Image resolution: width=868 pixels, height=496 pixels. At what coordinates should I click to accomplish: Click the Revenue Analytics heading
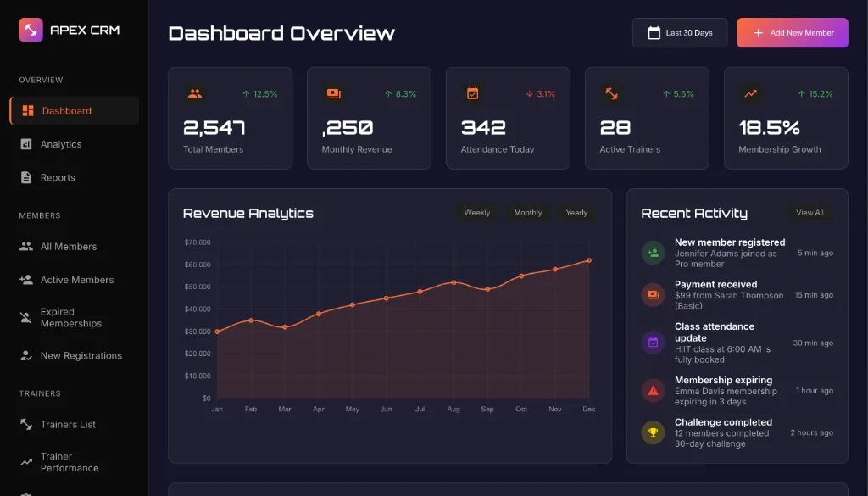248,213
